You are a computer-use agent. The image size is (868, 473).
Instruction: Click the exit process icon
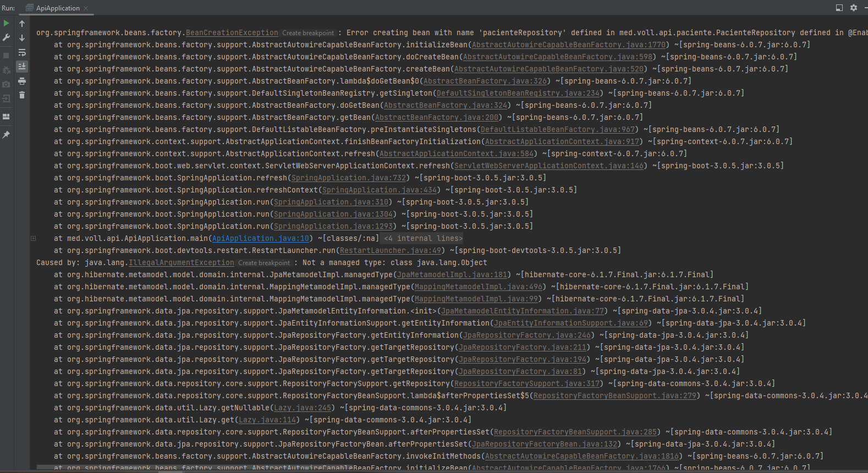(7, 98)
